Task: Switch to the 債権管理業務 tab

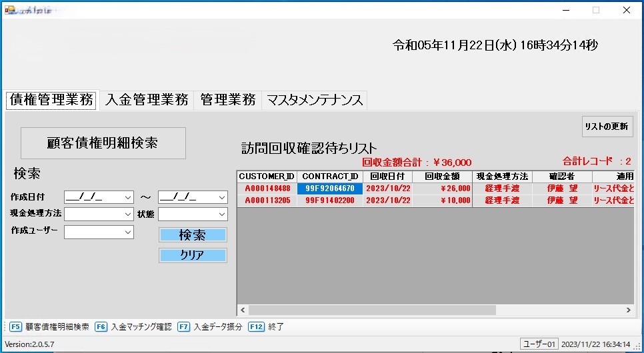Action: click(51, 100)
